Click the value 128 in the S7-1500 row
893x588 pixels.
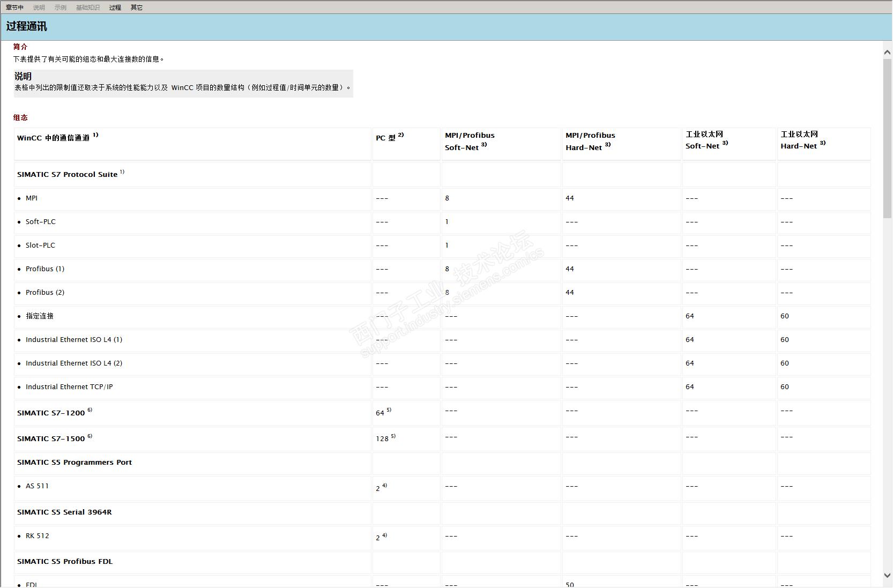(x=382, y=438)
